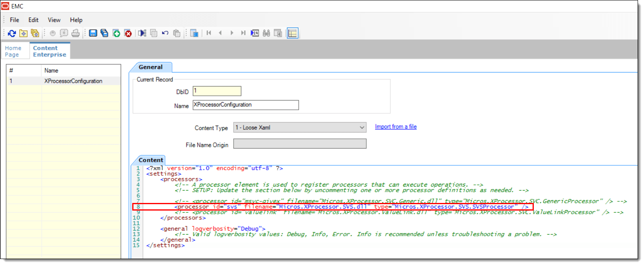Go to the first record arrow icon
Image resolution: width=644 pixels, height=265 pixels.
[x=209, y=33]
